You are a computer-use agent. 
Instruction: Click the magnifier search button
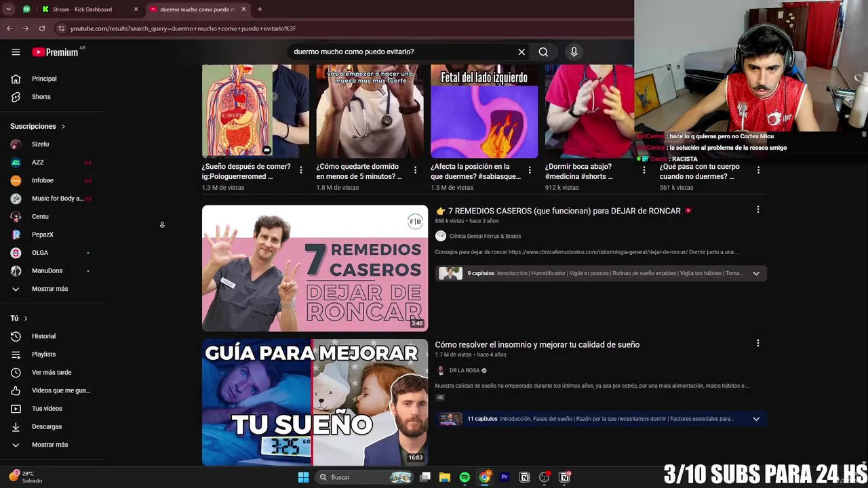point(543,52)
